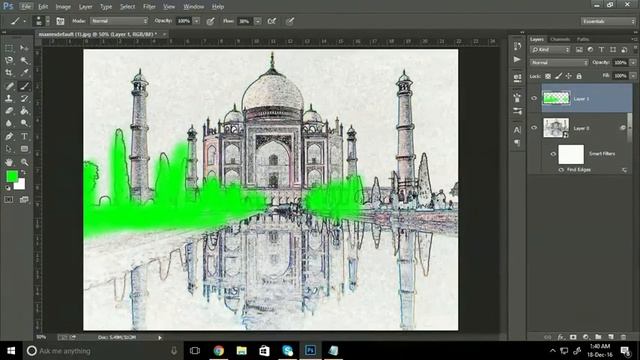Select the Pen tool
640x360 pixels.
click(x=9, y=136)
